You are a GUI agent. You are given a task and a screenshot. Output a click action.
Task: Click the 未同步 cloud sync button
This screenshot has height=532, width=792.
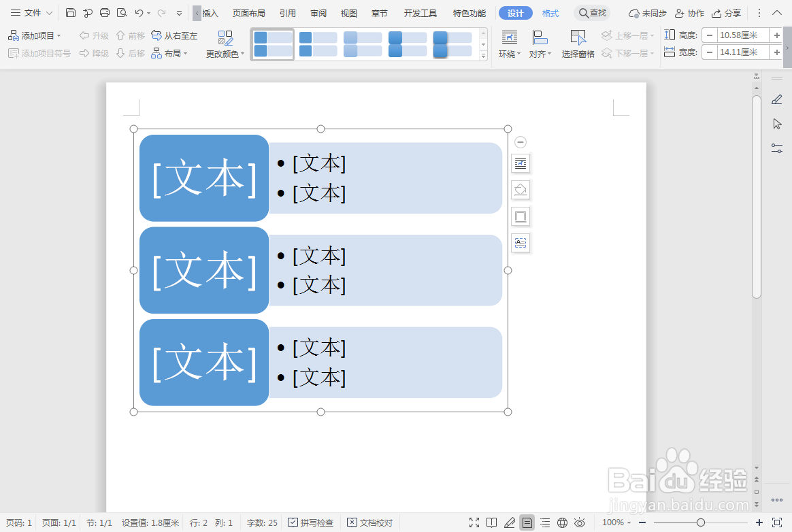coord(647,13)
